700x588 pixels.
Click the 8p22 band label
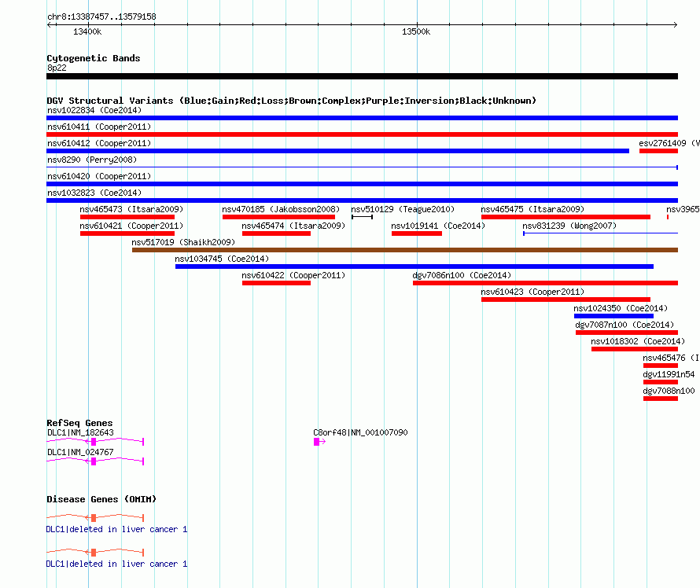pos(57,68)
